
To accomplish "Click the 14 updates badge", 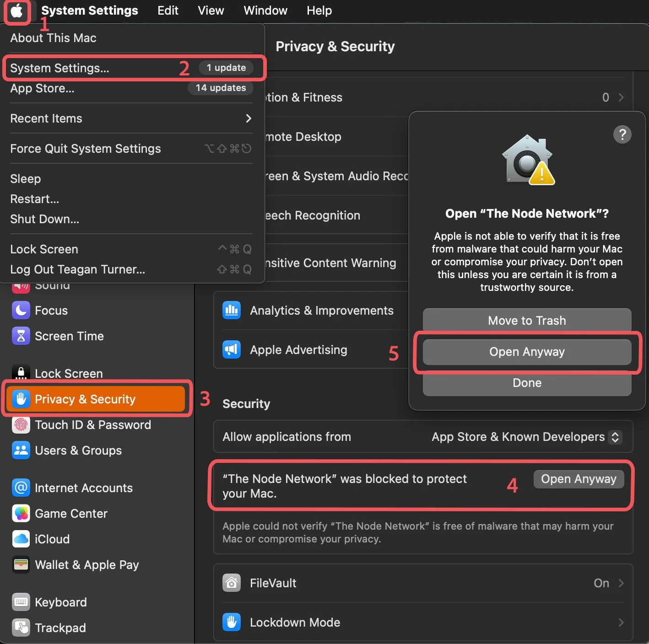I will coord(221,88).
